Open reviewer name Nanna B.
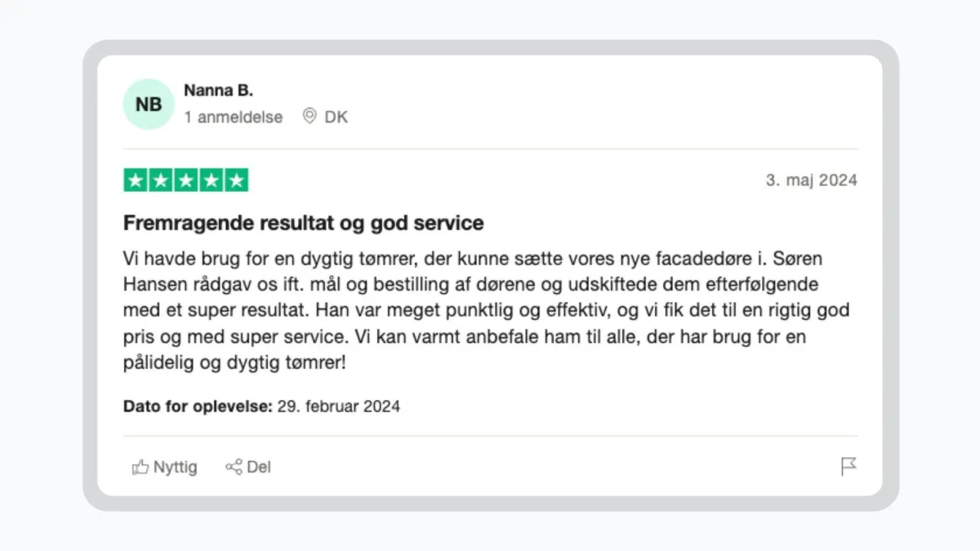The width and height of the screenshot is (980, 551). (218, 90)
